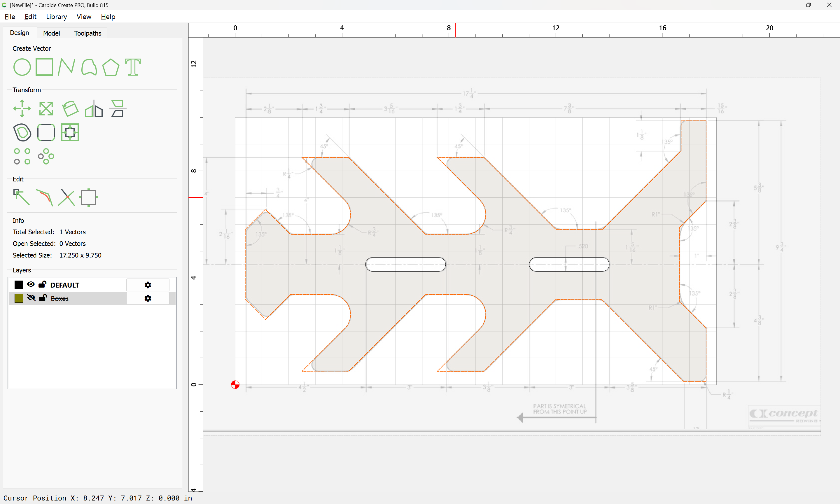Open the View menu
This screenshot has width=840, height=504.
84,17
